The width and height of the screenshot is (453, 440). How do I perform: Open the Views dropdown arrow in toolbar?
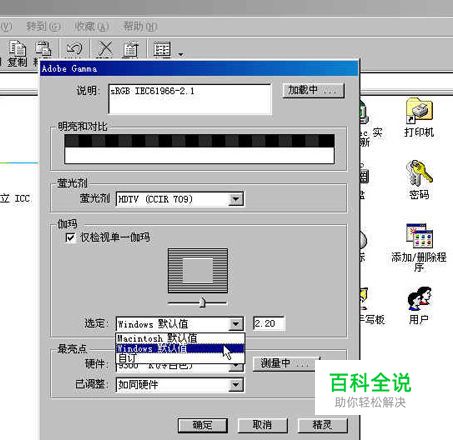tap(181, 54)
